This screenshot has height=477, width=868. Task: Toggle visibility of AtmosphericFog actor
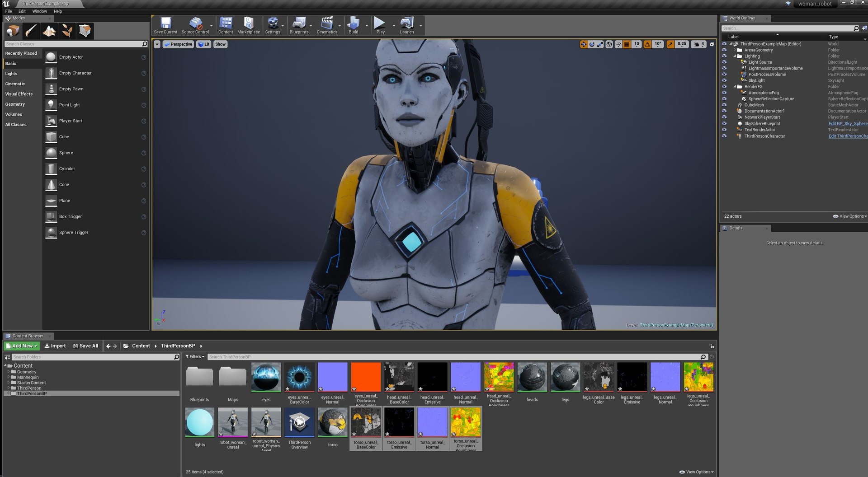point(724,93)
